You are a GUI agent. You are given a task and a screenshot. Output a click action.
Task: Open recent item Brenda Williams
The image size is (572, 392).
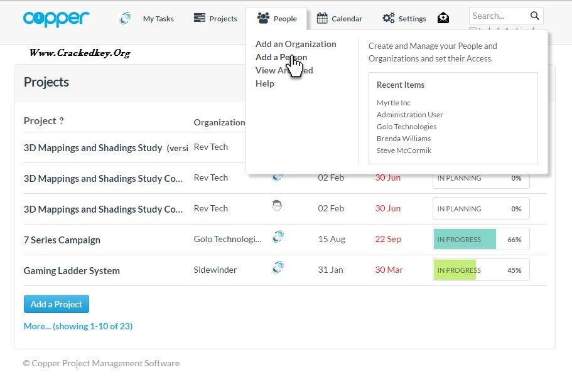click(x=404, y=139)
